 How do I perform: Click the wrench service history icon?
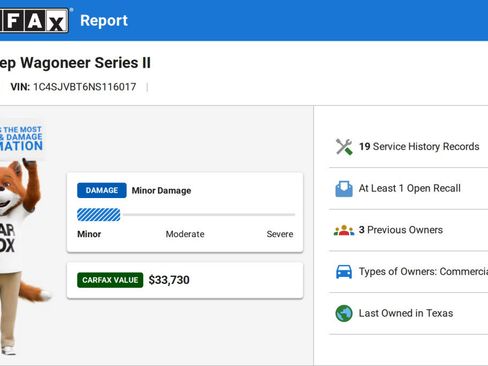pyautogui.click(x=344, y=147)
